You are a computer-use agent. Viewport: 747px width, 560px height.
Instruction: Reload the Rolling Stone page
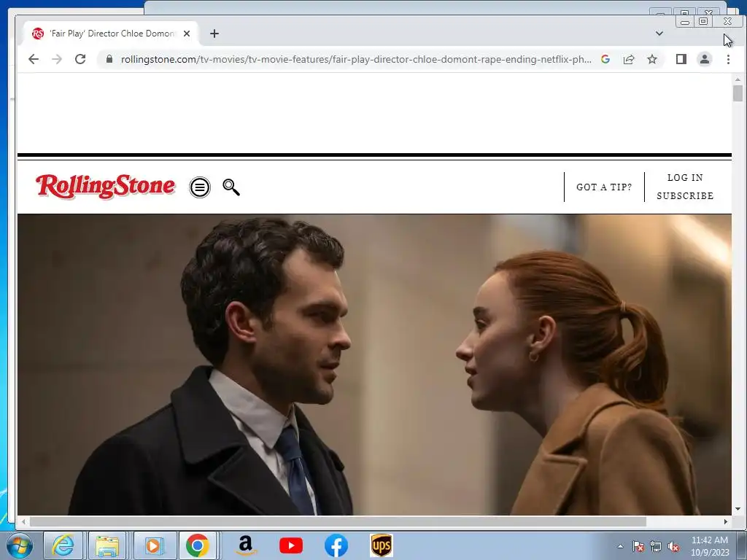coord(80,59)
